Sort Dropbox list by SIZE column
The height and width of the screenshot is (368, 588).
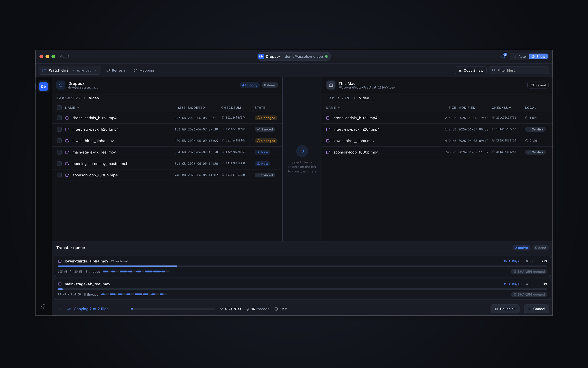tap(182, 108)
